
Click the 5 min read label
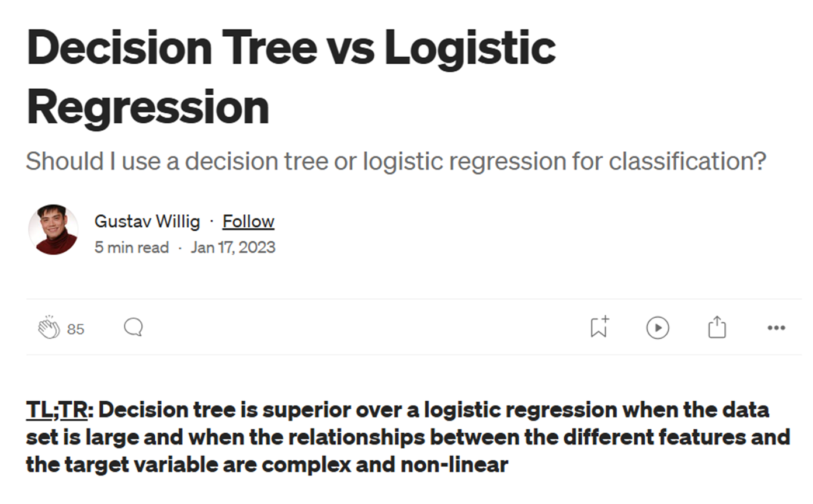131,247
